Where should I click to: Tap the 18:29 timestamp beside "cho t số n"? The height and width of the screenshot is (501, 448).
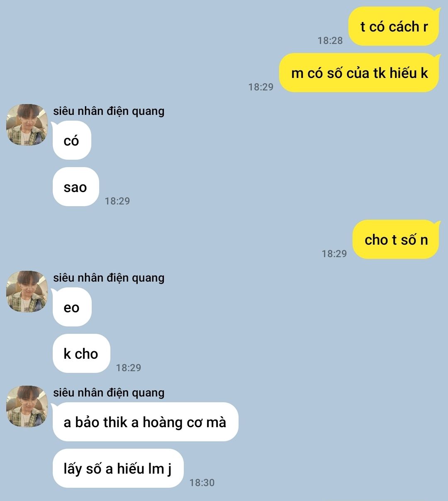pyautogui.click(x=334, y=253)
